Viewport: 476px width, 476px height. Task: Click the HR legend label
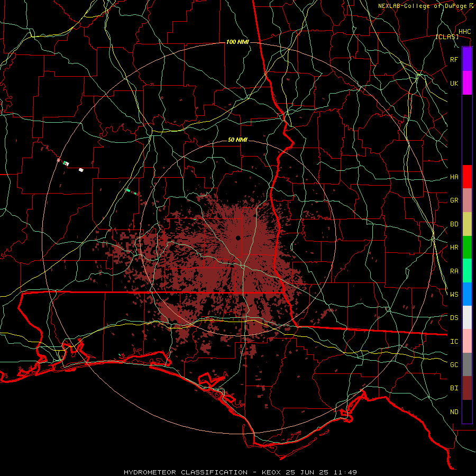(454, 248)
